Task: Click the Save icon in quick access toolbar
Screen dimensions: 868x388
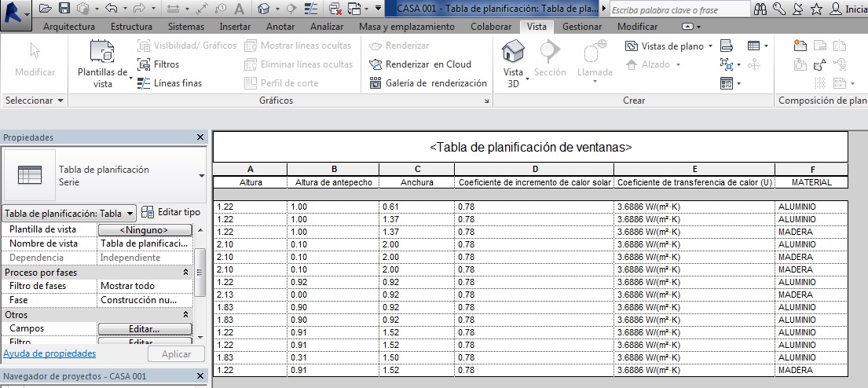Action: click(64, 9)
